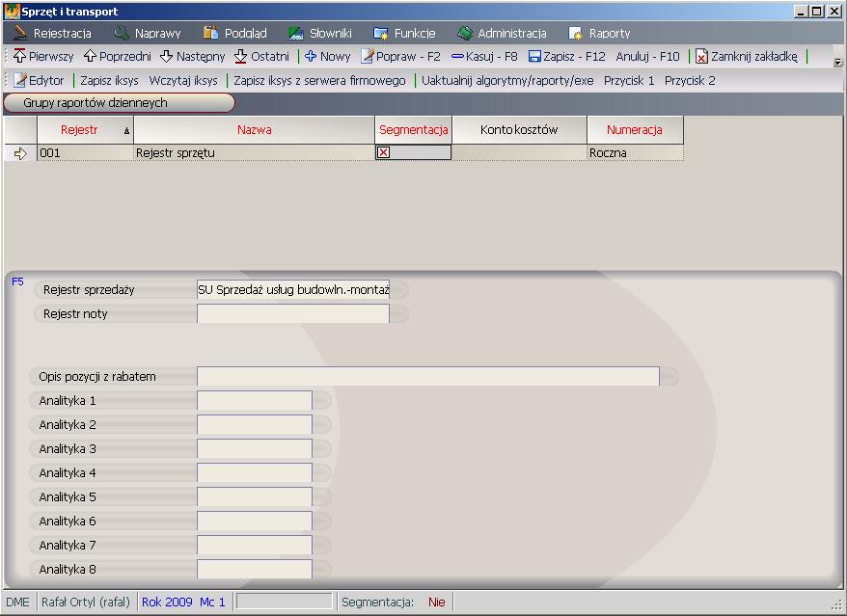Click the Roczna numbering cell

(635, 153)
